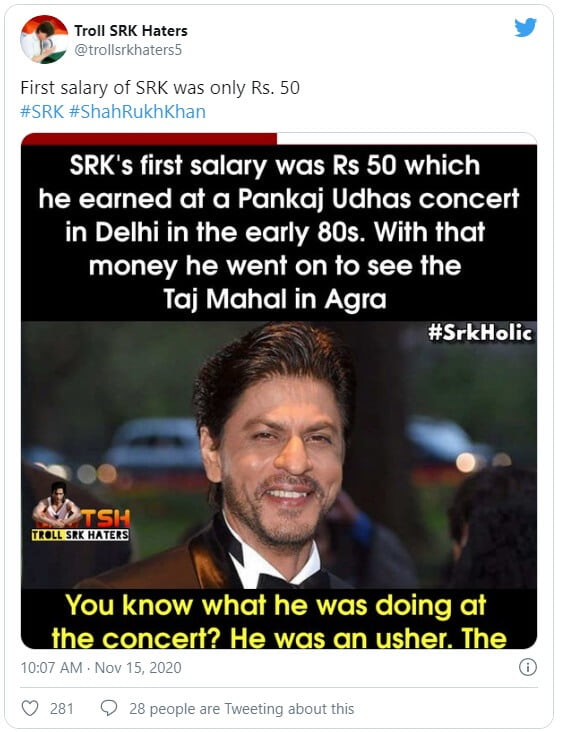Open the embedded meme image
The height and width of the screenshot is (732, 561).
[x=279, y=391]
